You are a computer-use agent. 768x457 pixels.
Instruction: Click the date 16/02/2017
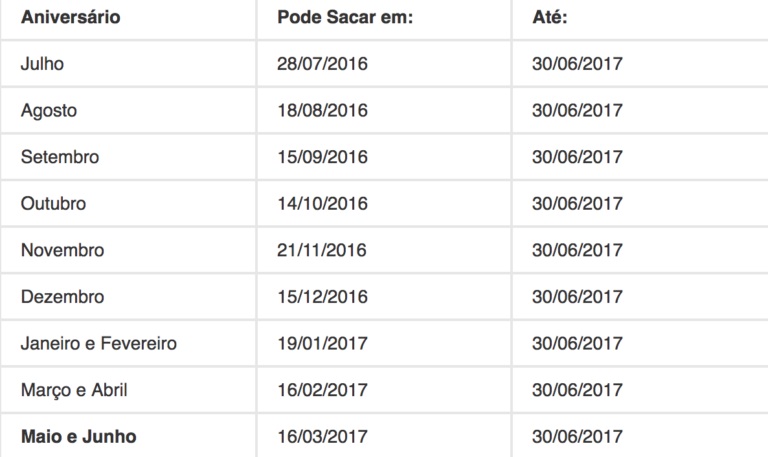322,389
